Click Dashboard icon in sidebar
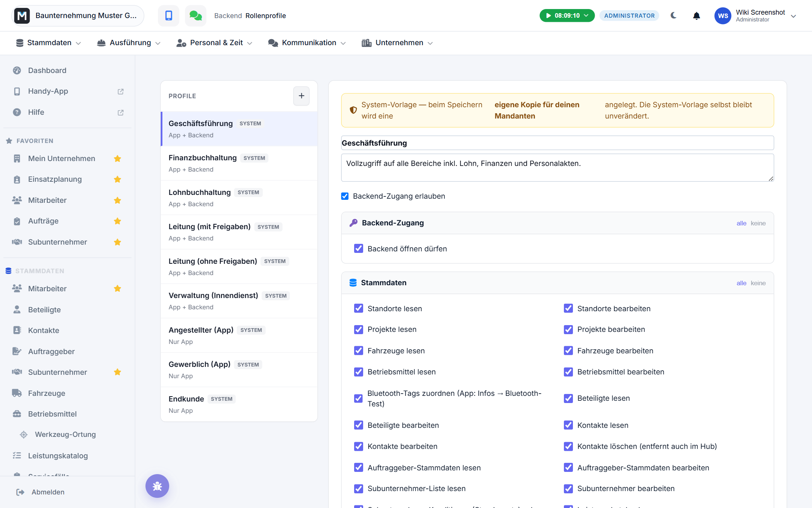Viewport: 812px width, 508px height. (17, 70)
